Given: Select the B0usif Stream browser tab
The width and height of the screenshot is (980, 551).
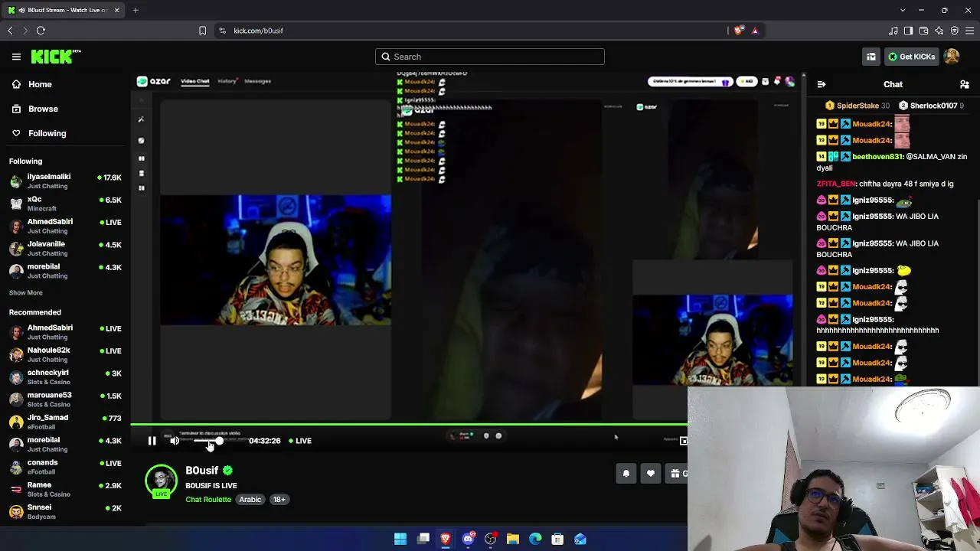Looking at the screenshot, I should click(x=64, y=10).
